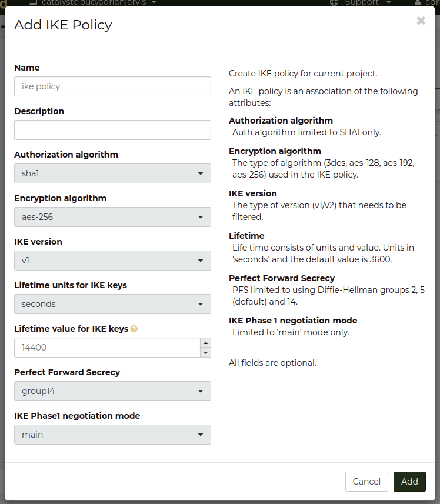Click the lifetime value number field
This screenshot has width=440, height=504.
(x=106, y=348)
